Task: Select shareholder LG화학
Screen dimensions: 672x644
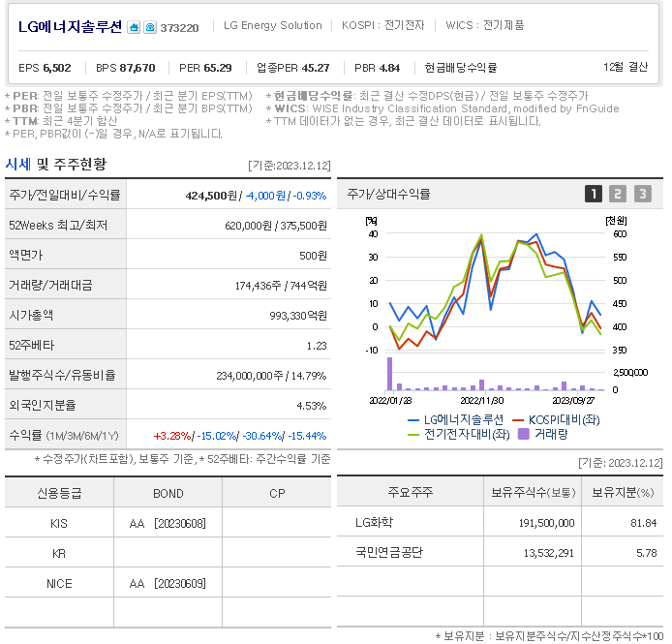Action: [374, 522]
